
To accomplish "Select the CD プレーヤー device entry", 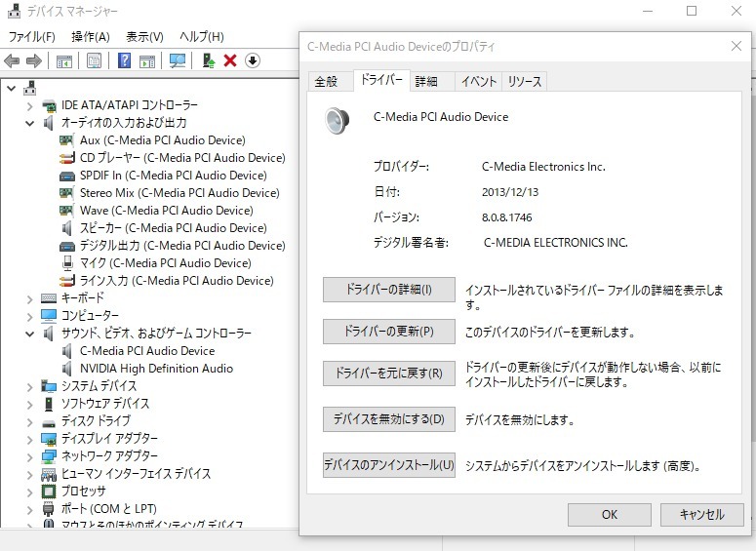I will (182, 158).
